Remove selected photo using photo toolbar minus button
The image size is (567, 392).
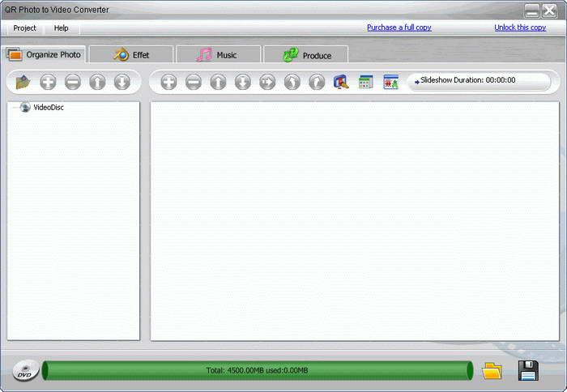pyautogui.click(x=194, y=82)
